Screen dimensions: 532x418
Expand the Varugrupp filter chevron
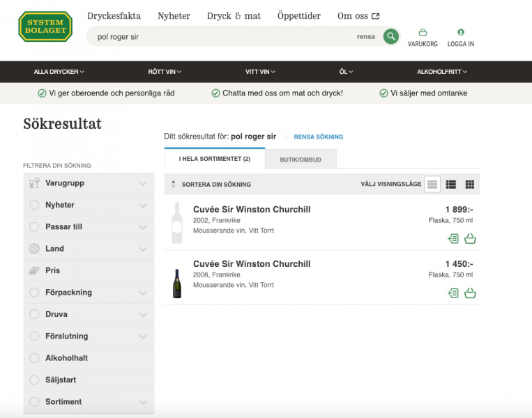click(x=143, y=183)
